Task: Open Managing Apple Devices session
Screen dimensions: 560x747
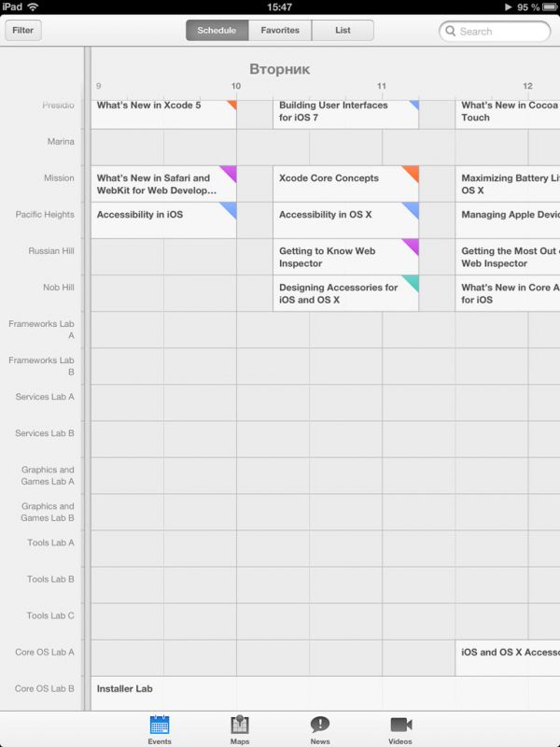Action: pos(508,220)
